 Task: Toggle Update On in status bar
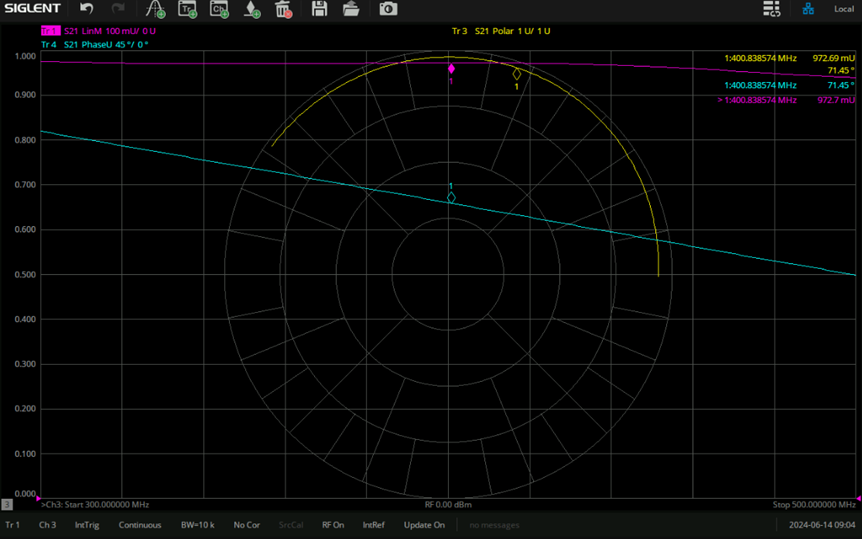[424, 525]
